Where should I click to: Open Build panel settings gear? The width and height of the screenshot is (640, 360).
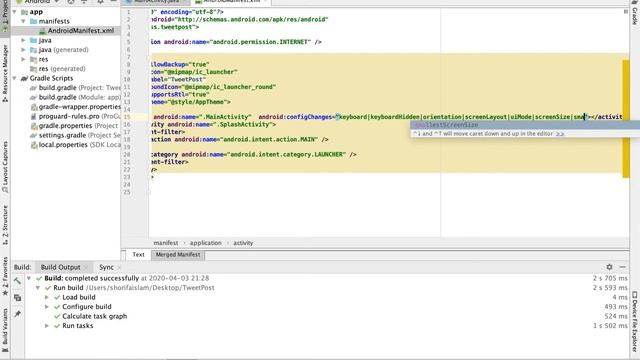coord(609,267)
